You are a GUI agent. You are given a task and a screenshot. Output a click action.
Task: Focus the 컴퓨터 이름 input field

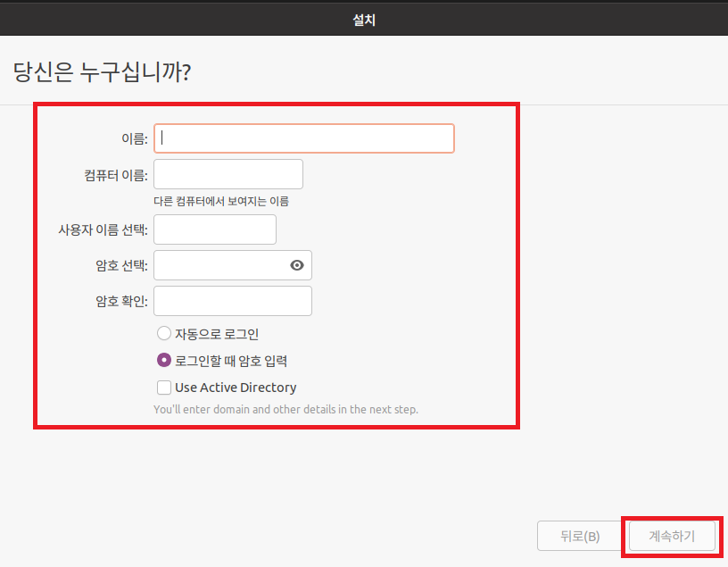point(228,174)
